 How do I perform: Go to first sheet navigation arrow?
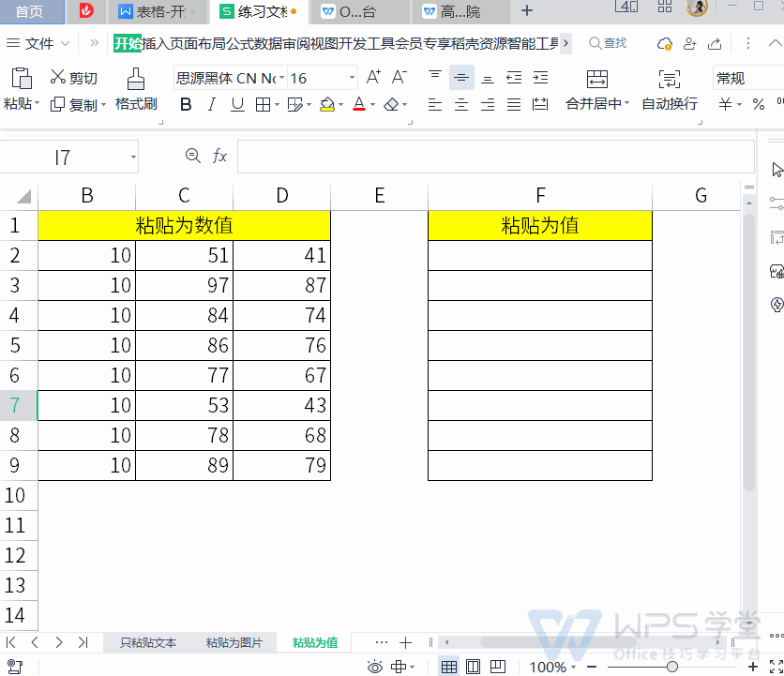click(10, 642)
